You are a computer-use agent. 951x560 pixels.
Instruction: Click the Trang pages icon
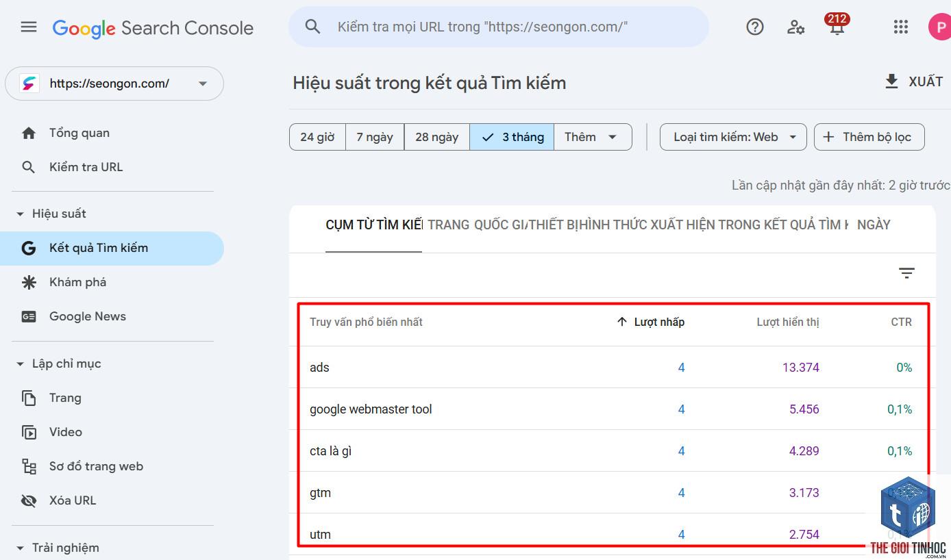coord(29,398)
